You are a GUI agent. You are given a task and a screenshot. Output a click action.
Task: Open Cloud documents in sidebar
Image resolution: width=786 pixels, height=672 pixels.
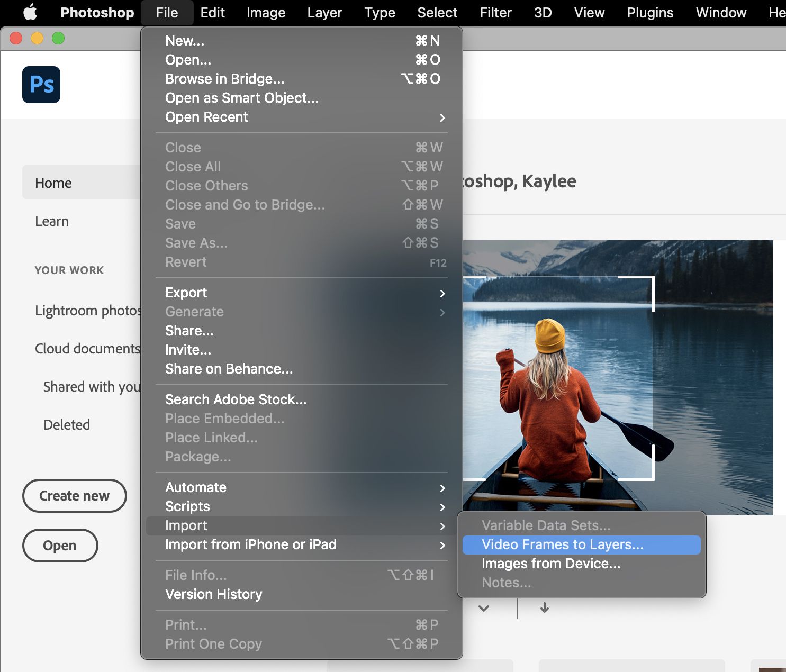click(x=88, y=349)
